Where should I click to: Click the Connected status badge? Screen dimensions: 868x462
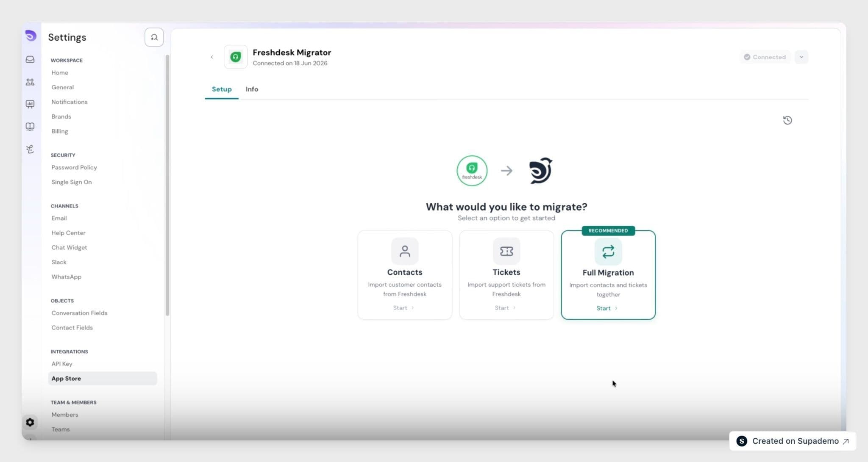tap(765, 57)
